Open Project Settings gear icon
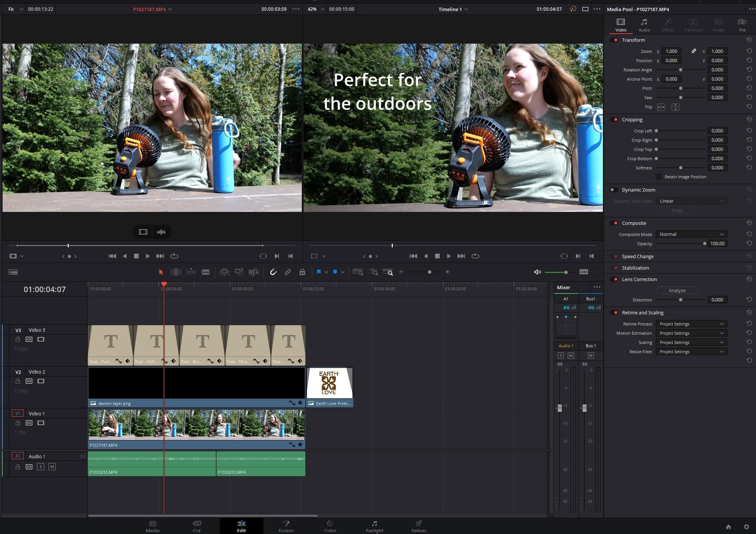756x534 pixels. [746, 527]
